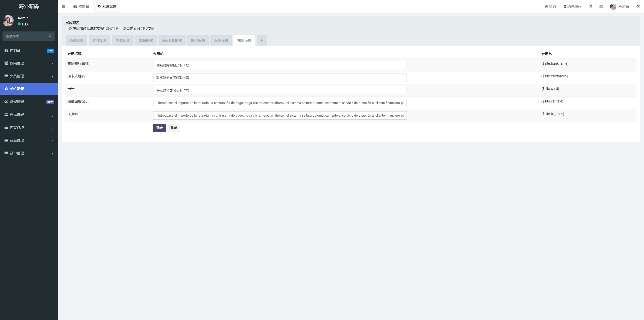The height and width of the screenshot is (320, 644).
Task: Open the settings cogs icon at top-right
Action: (638, 6)
